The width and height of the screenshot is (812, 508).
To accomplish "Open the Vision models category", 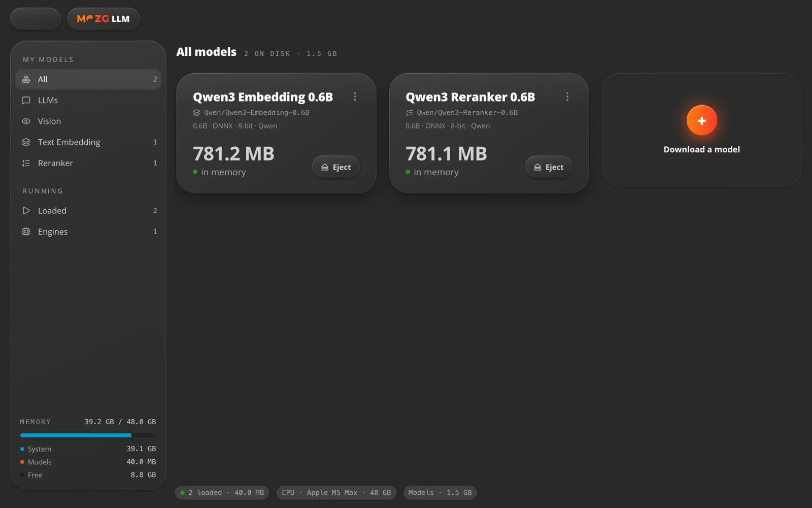I will [x=88, y=121].
